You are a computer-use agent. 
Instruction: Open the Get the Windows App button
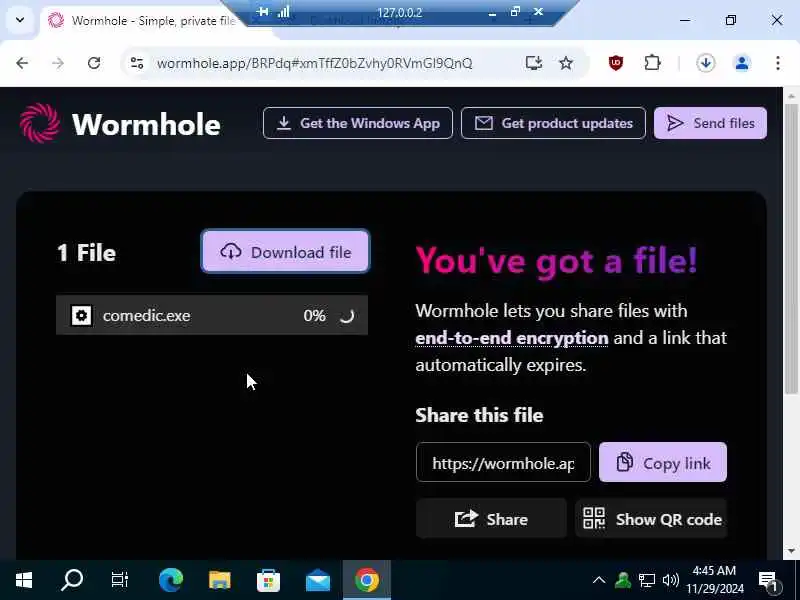pyautogui.click(x=358, y=123)
